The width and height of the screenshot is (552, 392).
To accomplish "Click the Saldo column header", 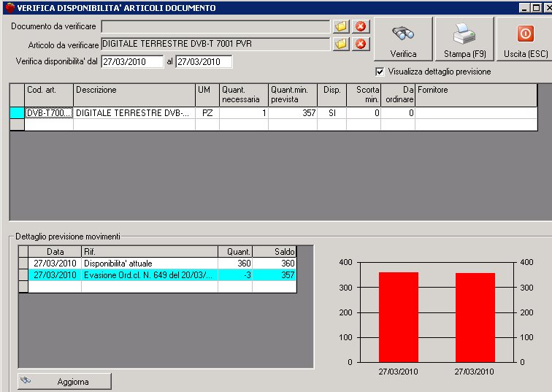I will [275, 252].
